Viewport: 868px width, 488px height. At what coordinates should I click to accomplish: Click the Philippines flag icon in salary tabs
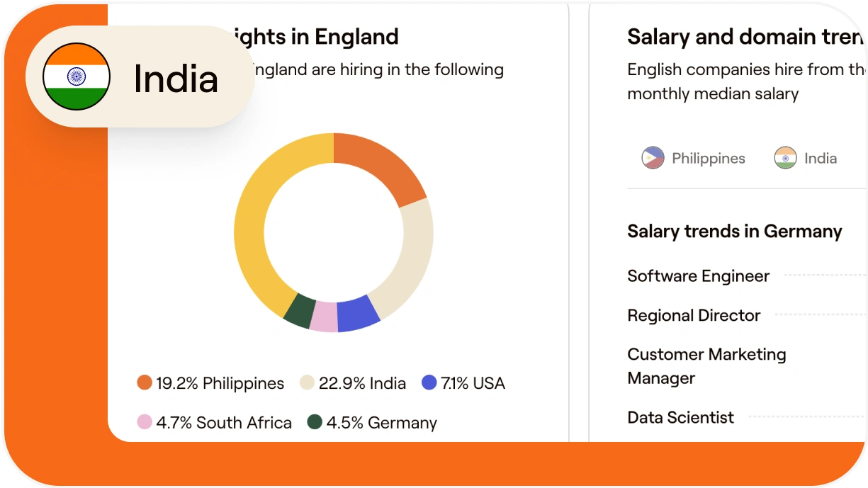[x=653, y=158]
